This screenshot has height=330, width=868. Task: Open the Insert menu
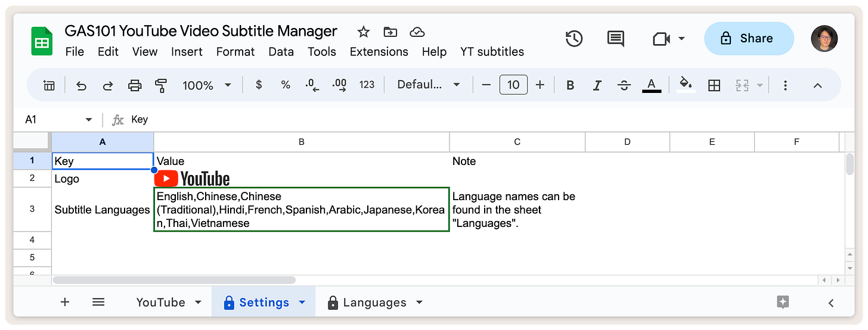tap(187, 52)
